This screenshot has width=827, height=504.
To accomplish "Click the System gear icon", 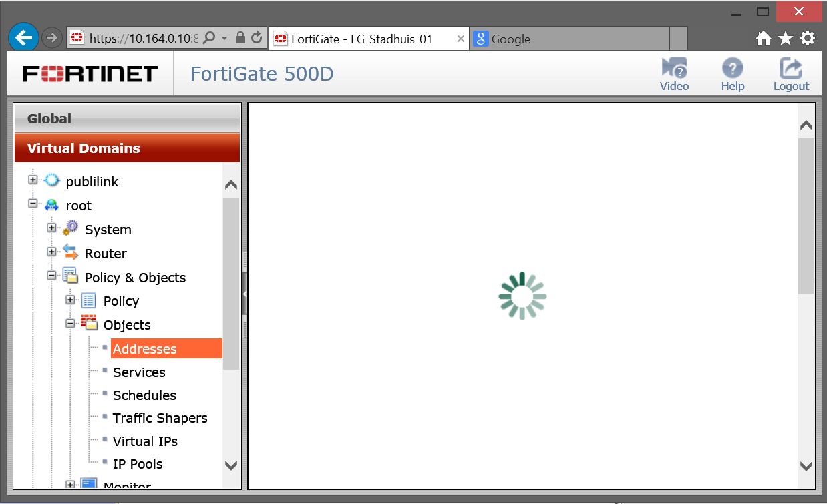I will click(70, 228).
